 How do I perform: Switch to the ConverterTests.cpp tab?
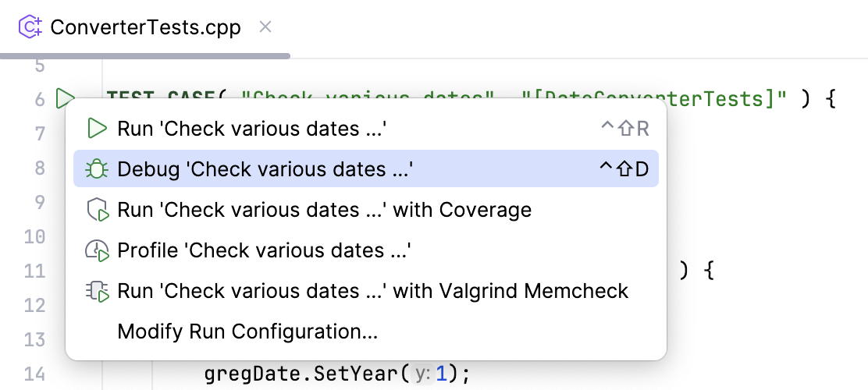[x=145, y=27]
